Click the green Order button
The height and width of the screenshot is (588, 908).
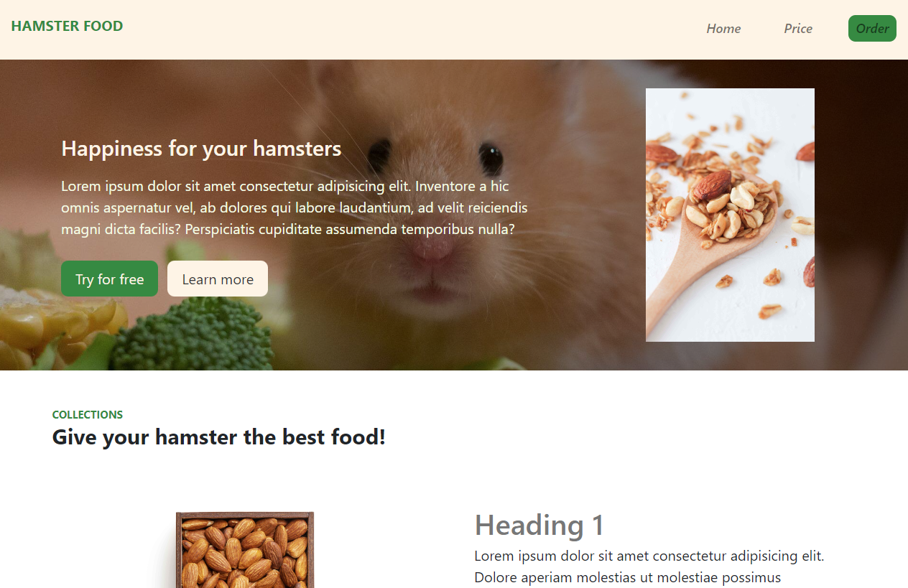click(x=872, y=29)
